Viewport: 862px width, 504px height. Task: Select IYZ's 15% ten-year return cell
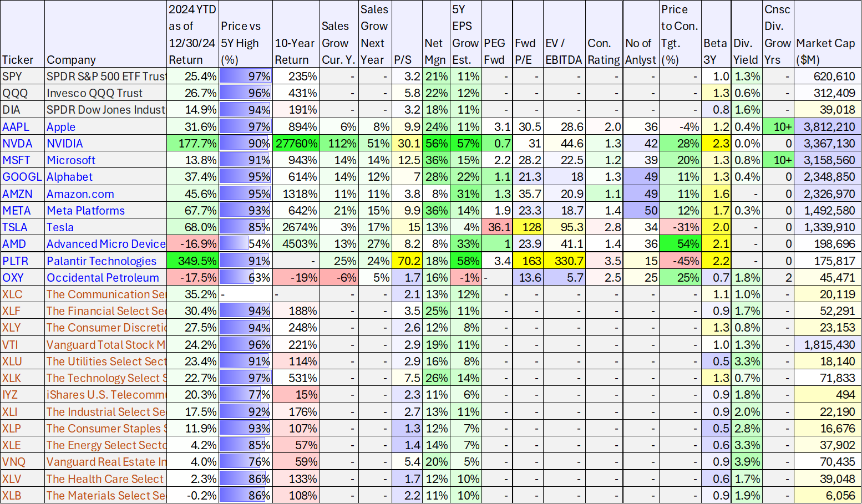(x=296, y=395)
